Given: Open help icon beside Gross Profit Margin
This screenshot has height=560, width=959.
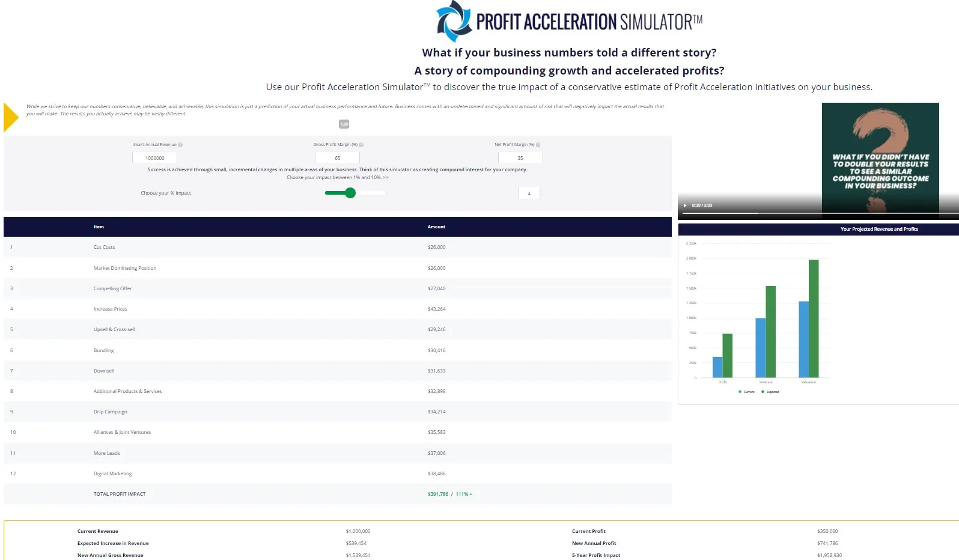Looking at the screenshot, I should (x=361, y=145).
